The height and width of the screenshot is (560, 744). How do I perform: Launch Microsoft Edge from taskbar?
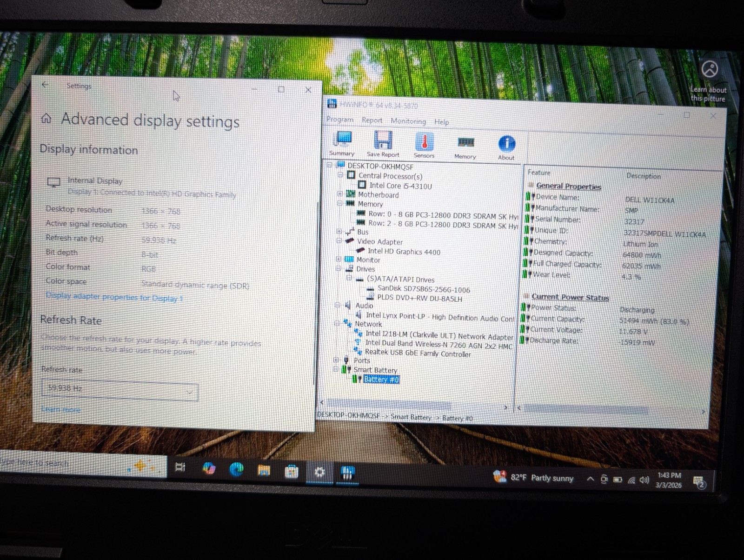coord(236,470)
